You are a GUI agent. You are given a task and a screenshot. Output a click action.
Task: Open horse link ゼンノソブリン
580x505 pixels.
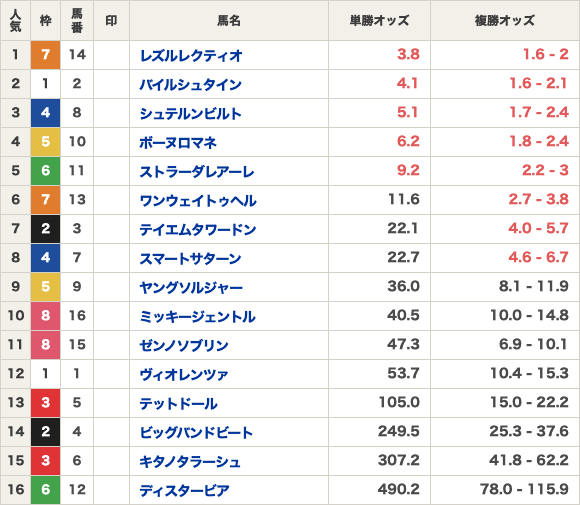pyautogui.click(x=184, y=346)
